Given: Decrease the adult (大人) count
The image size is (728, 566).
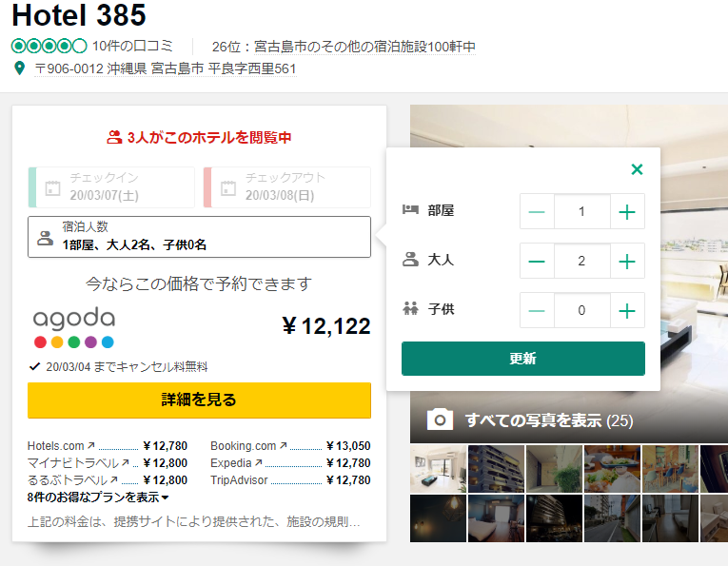Looking at the screenshot, I should click(537, 262).
